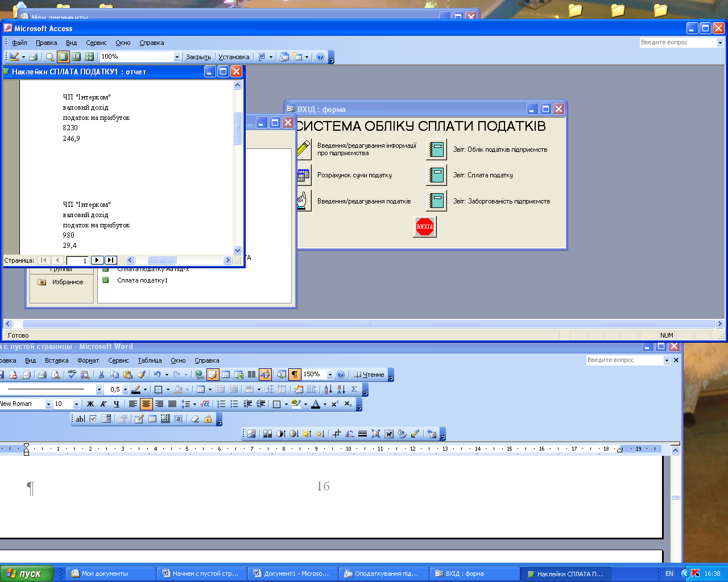Click Word print preview icon
728x582 pixels.
click(56, 375)
